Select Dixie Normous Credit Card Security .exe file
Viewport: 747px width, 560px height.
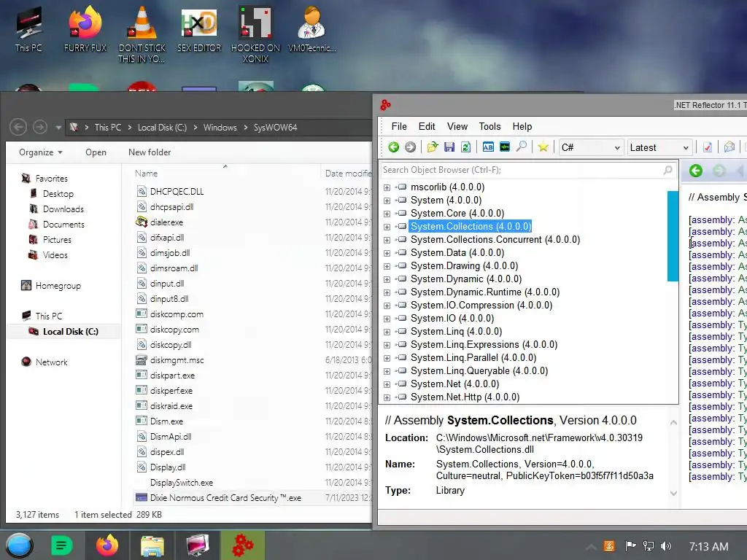coord(225,498)
